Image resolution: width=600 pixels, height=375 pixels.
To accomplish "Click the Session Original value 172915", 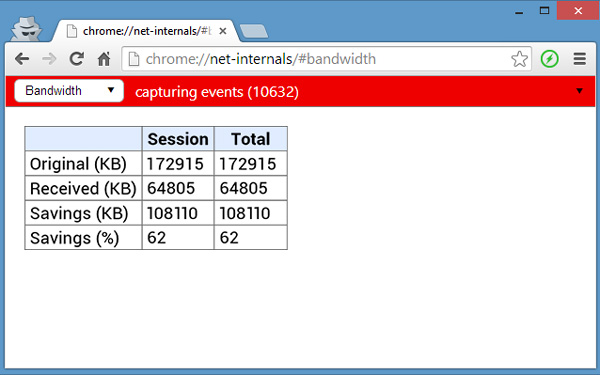I will pos(175,164).
